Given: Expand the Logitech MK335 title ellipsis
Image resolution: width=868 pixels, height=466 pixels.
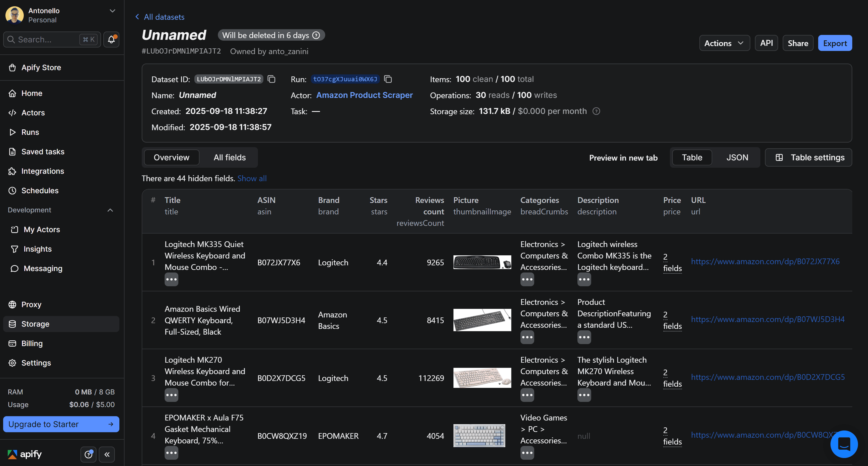Looking at the screenshot, I should pyautogui.click(x=171, y=279).
